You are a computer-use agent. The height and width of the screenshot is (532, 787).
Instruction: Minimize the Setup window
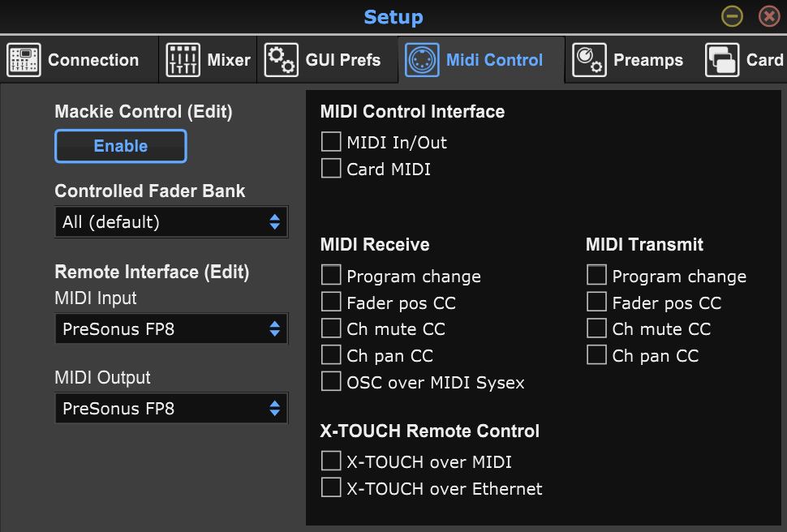[x=733, y=16]
